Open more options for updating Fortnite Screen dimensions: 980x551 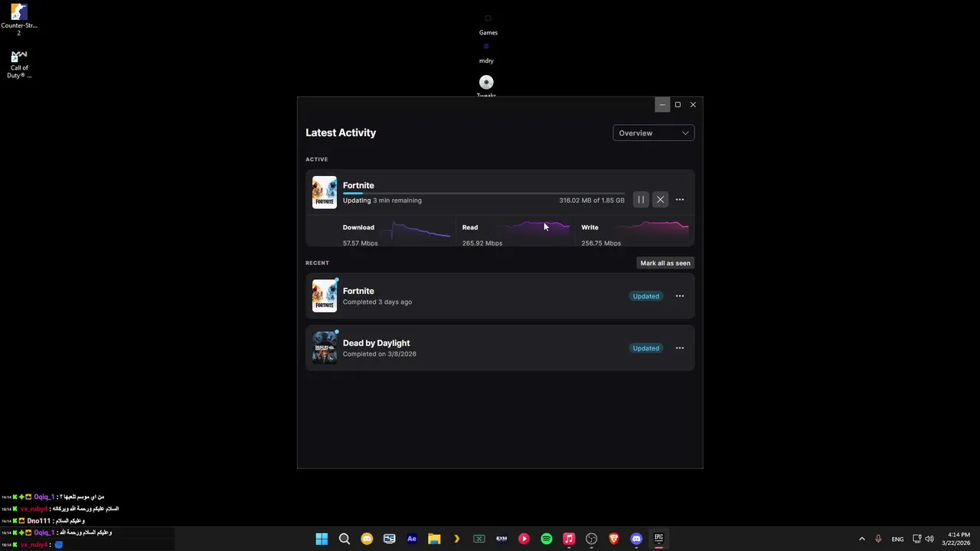coord(680,200)
